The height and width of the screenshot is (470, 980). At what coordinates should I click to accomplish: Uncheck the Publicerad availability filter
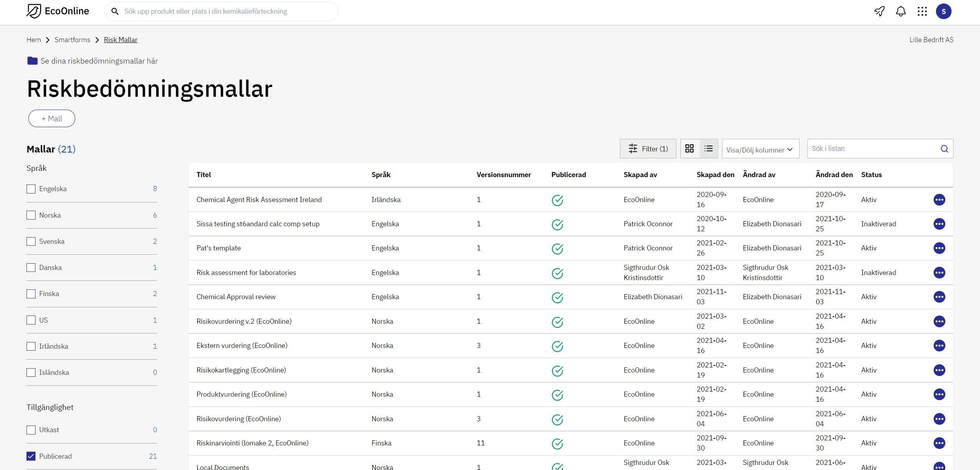pyautogui.click(x=31, y=456)
